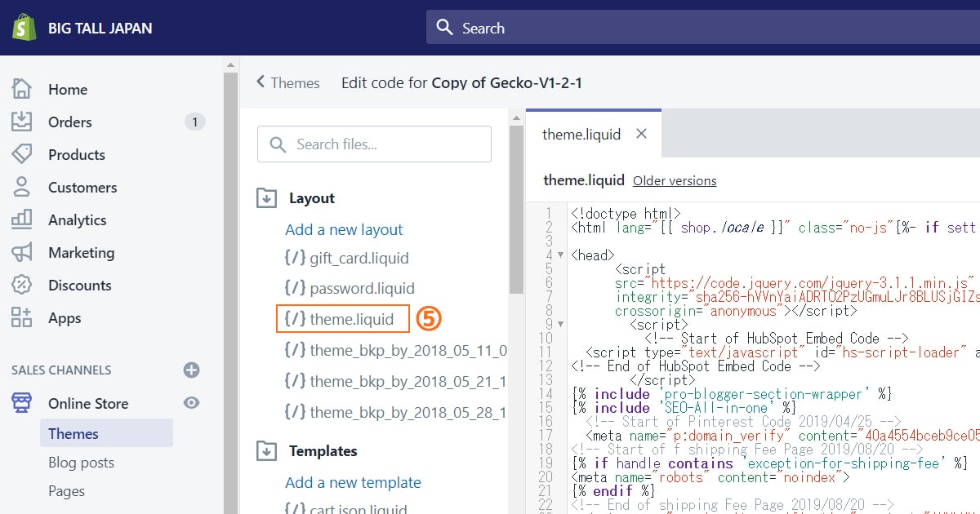Click the magnifier icon in Search files
The width and height of the screenshot is (980, 514).
pyautogui.click(x=278, y=144)
